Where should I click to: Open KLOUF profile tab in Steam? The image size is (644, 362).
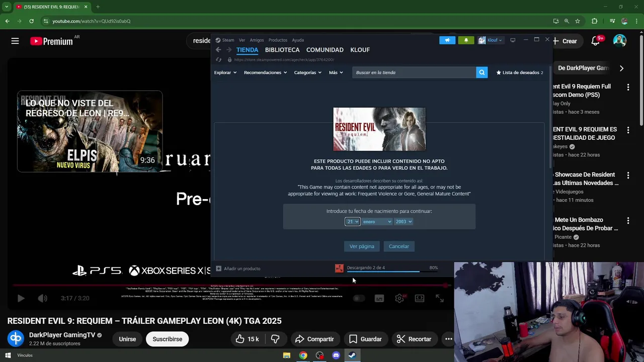coord(360,50)
